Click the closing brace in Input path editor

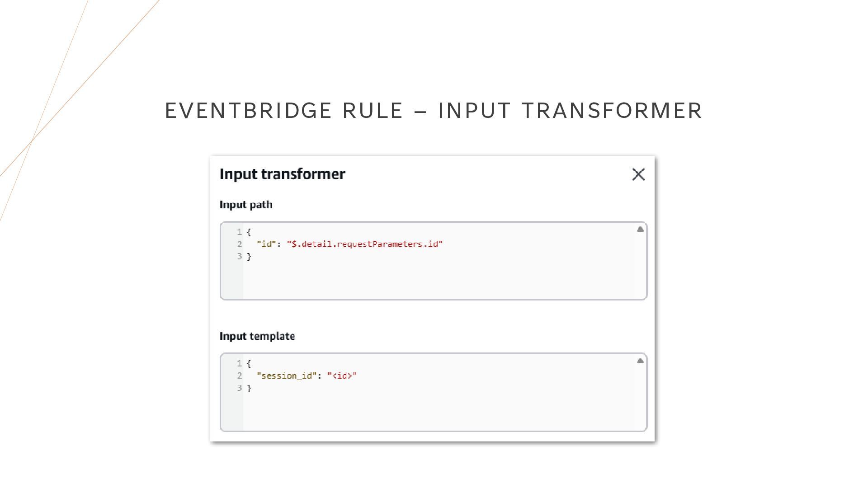(x=249, y=257)
